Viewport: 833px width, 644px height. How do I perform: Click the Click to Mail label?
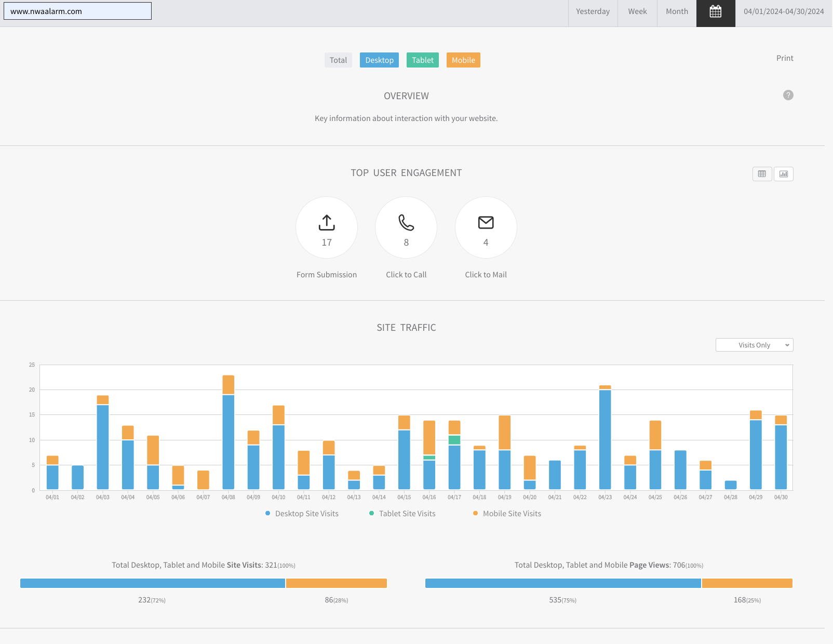click(486, 275)
